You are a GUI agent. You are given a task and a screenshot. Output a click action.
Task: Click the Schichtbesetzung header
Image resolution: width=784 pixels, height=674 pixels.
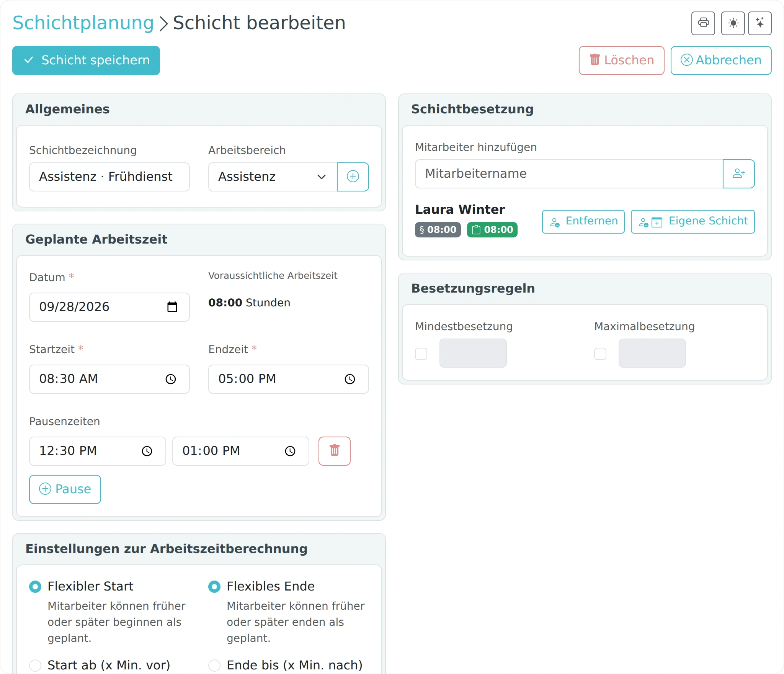click(472, 109)
